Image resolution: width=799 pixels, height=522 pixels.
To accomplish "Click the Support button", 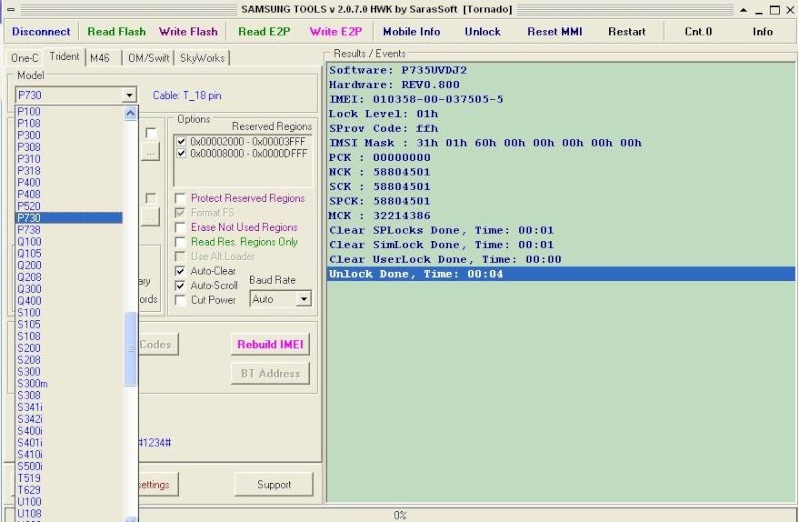I will (x=274, y=484).
